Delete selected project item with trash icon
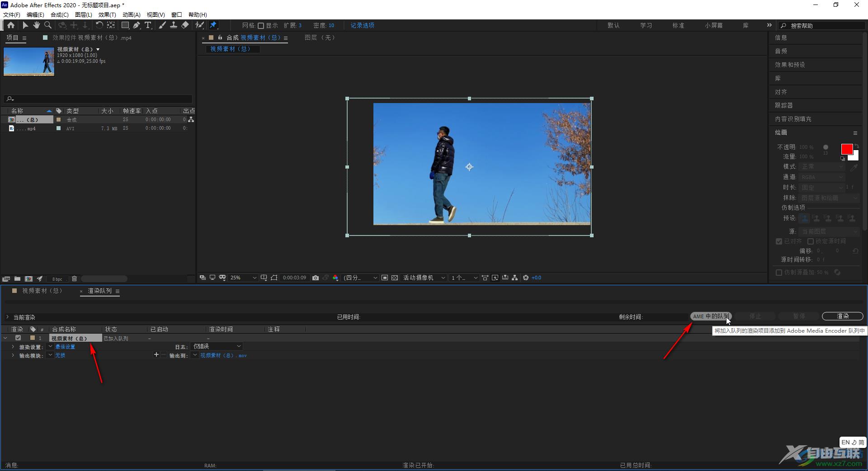The image size is (868, 471). 75,279
